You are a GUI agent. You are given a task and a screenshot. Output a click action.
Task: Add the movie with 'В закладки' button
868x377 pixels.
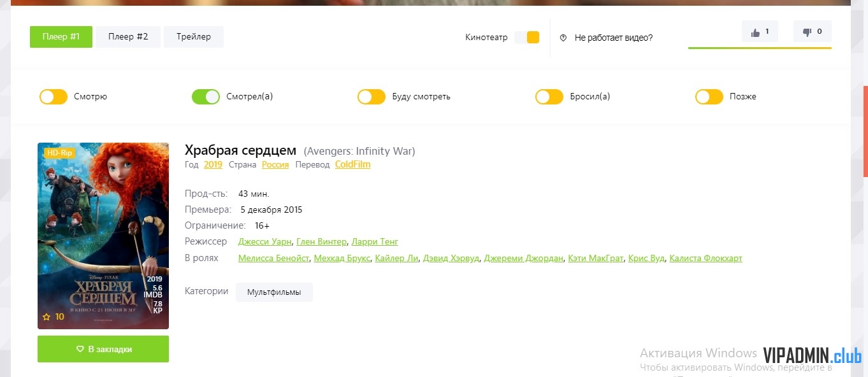point(103,349)
